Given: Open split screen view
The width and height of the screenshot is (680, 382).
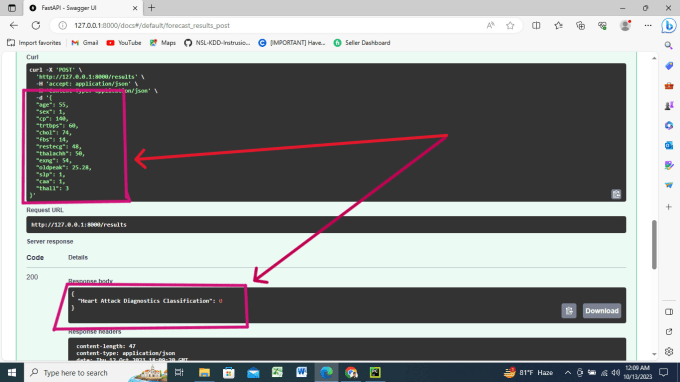Looking at the screenshot, I should [536, 26].
